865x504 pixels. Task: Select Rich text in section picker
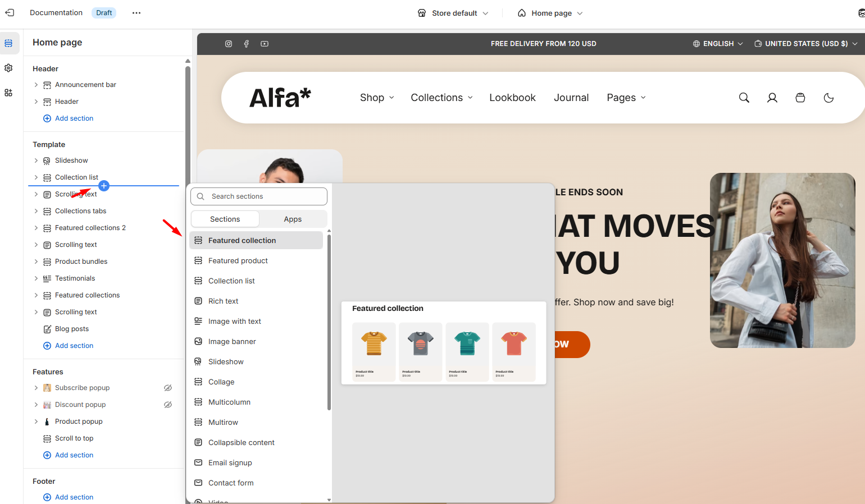pyautogui.click(x=256, y=301)
